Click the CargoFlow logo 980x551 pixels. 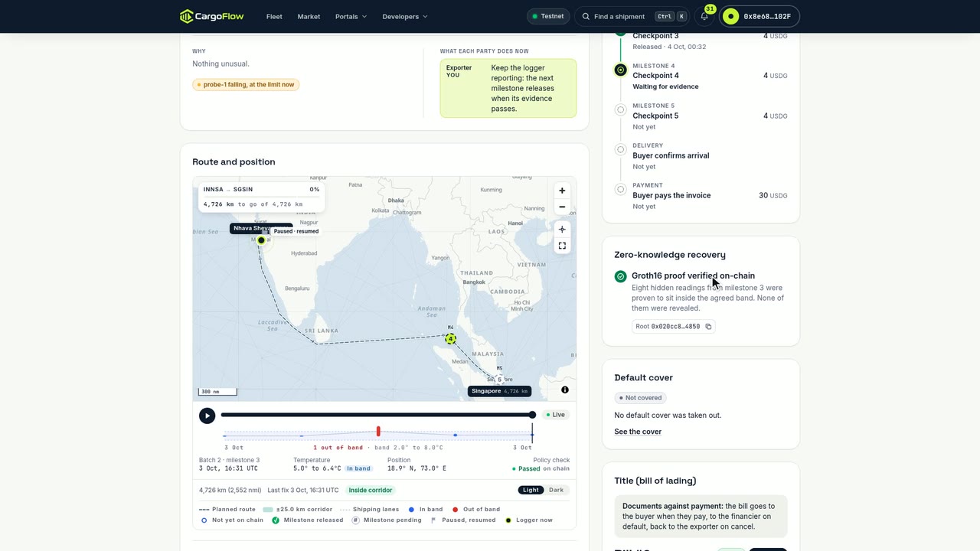coord(212,16)
